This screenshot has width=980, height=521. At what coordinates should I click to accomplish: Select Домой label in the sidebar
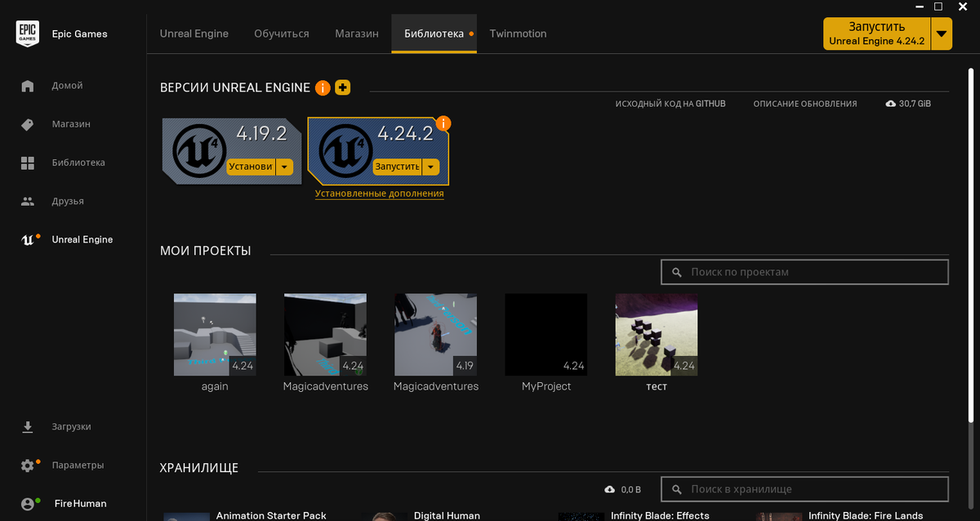click(67, 86)
